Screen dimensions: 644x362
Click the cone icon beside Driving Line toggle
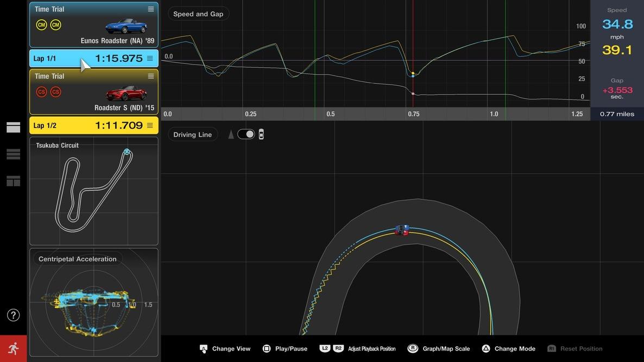[x=229, y=132]
